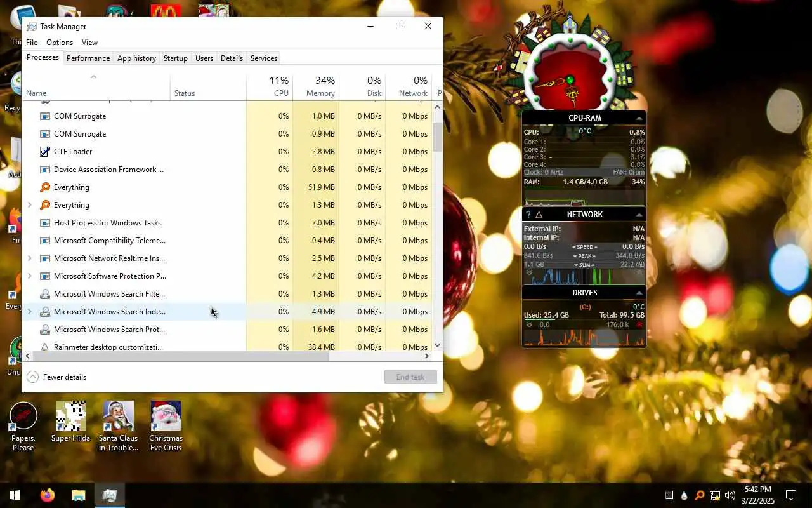Open the Options menu
Viewport: 812px width, 508px height.
[x=60, y=43]
